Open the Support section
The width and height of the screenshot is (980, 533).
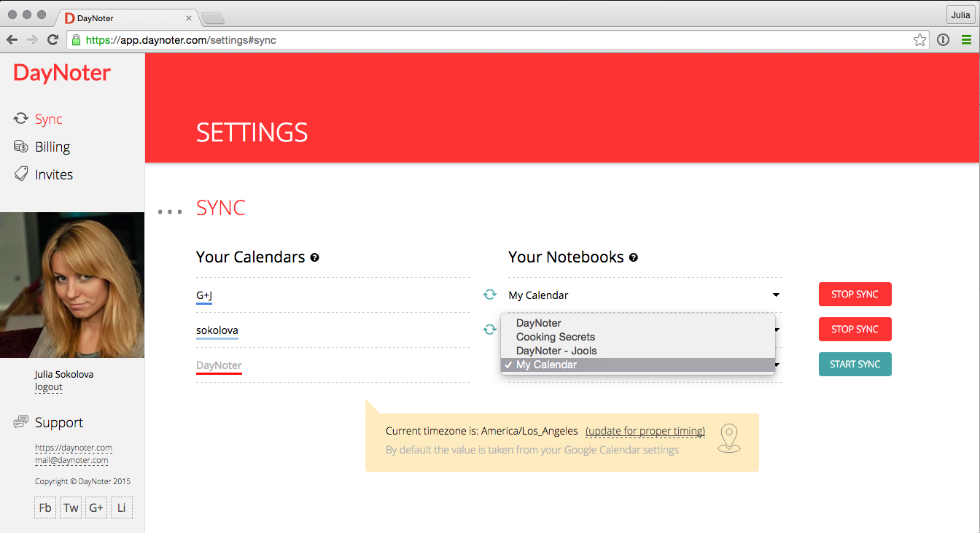(59, 422)
